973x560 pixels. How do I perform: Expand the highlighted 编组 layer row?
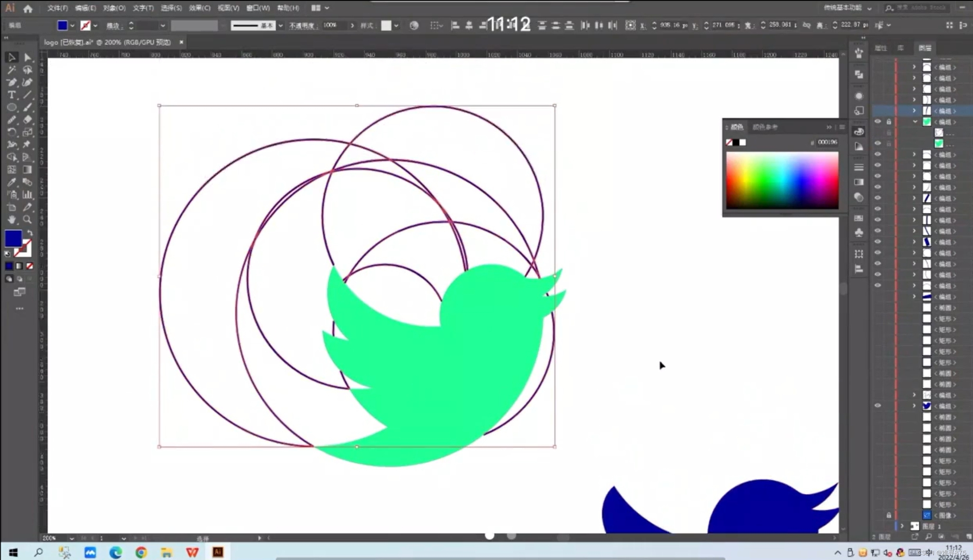point(914,111)
